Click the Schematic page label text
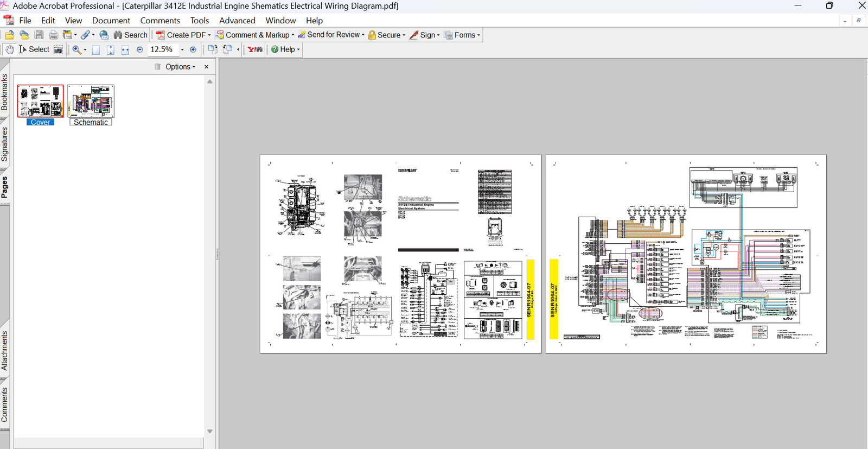Viewport: 868px width, 449px height. click(x=91, y=122)
